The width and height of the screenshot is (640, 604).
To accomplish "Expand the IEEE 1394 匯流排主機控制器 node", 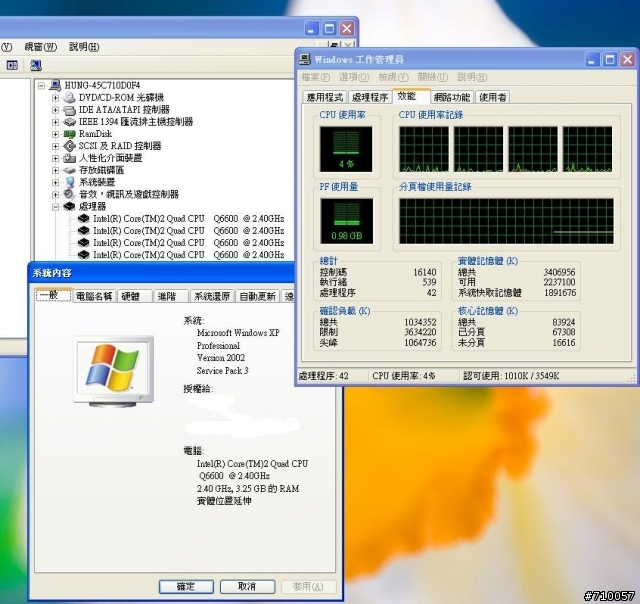I will [56, 122].
